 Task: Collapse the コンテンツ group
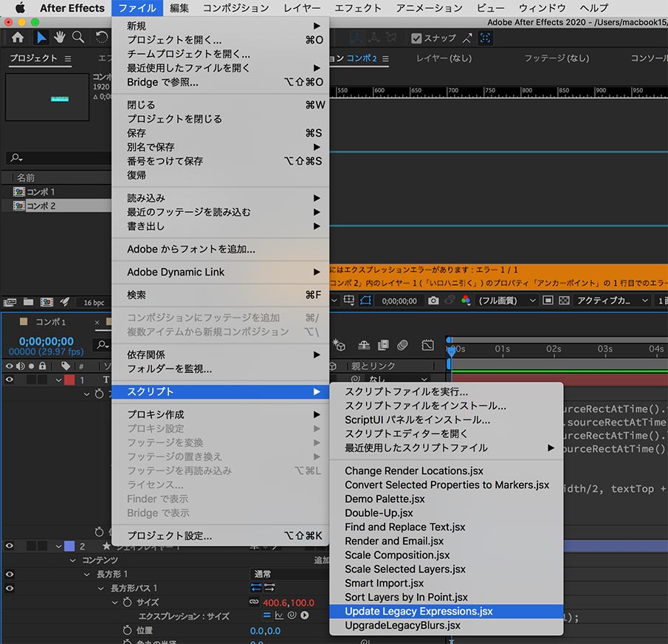click(73, 561)
